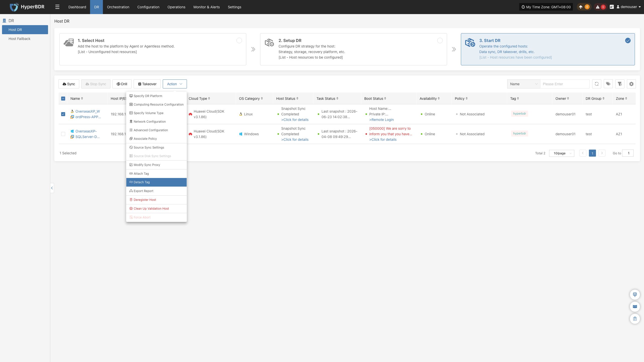This screenshot has height=362, width=644.
Task: Go to pagination page 1
Action: tap(592, 153)
